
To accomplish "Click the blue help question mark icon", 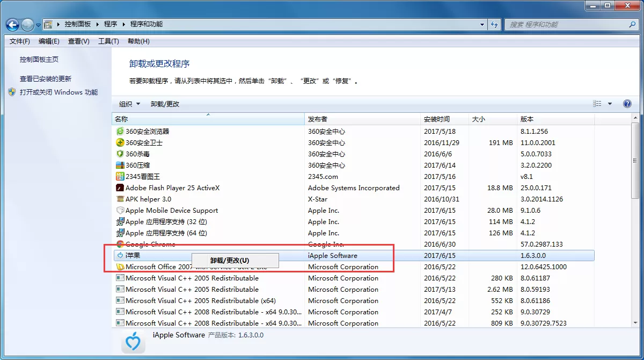I will tap(627, 104).
